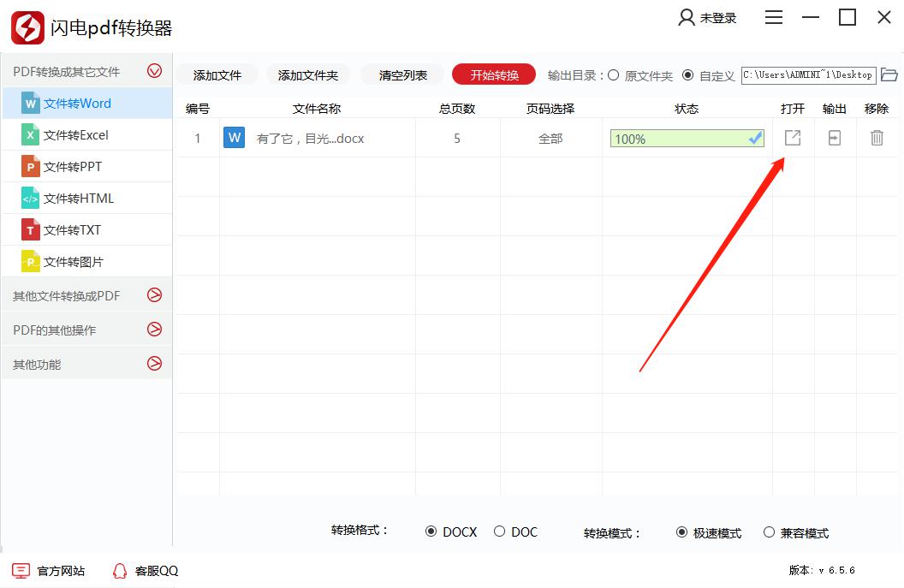
Task: Click the output folder icon in the file row
Action: pyautogui.click(x=835, y=138)
